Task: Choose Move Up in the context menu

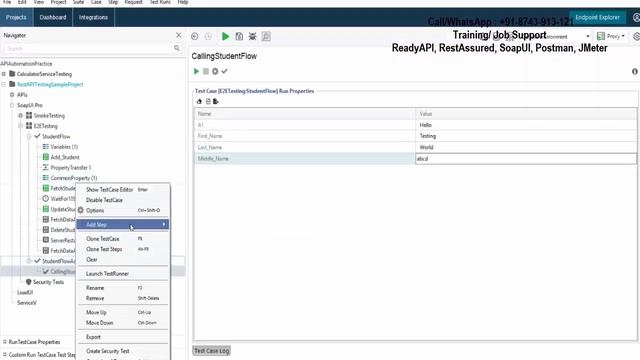Action: point(122,312)
